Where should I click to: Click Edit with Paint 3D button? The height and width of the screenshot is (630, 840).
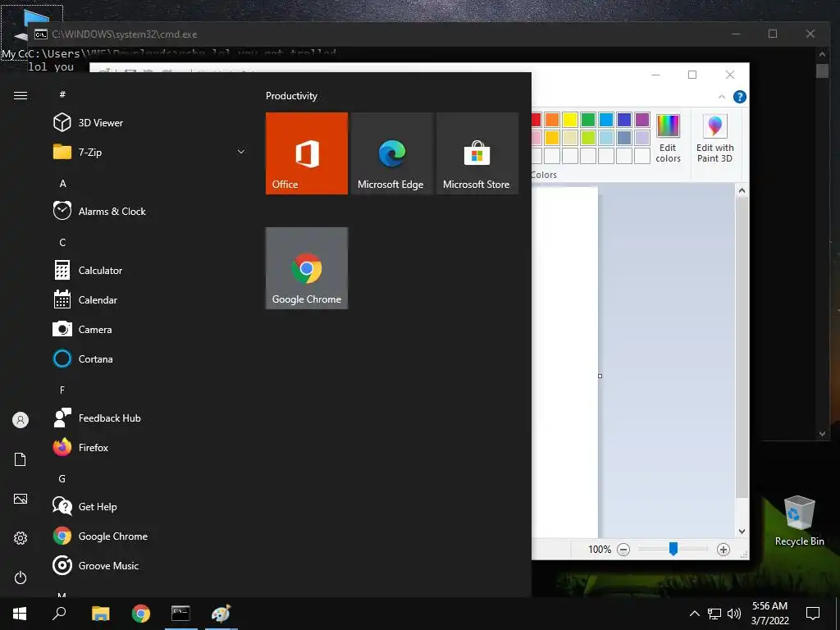(714, 138)
